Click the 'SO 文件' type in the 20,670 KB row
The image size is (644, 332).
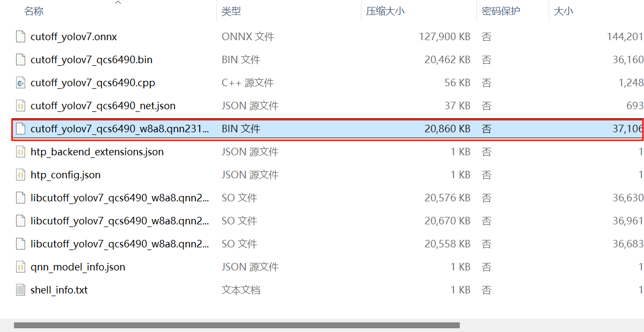239,221
